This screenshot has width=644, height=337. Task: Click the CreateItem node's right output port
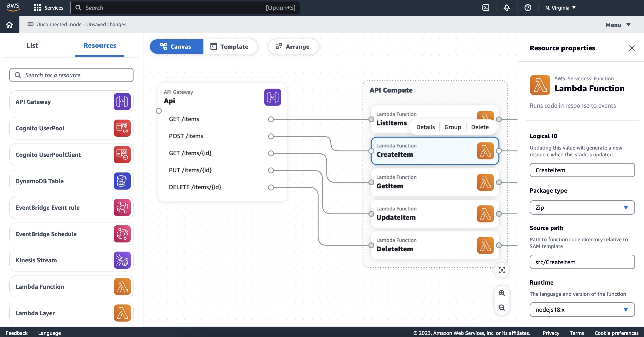click(499, 151)
